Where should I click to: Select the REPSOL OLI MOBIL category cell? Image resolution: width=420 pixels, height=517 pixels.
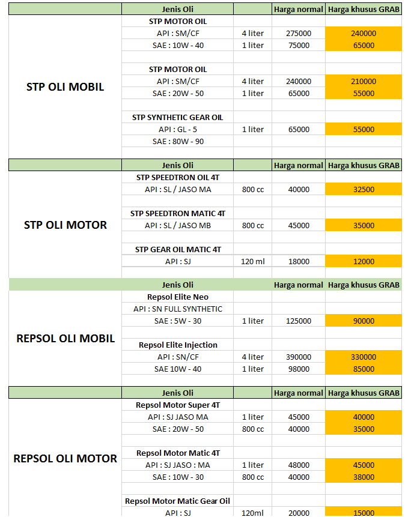(65, 339)
